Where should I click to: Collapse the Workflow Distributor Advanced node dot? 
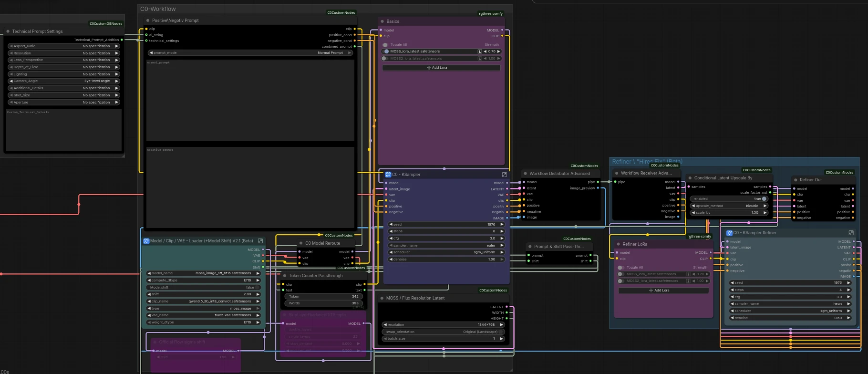[526, 174]
